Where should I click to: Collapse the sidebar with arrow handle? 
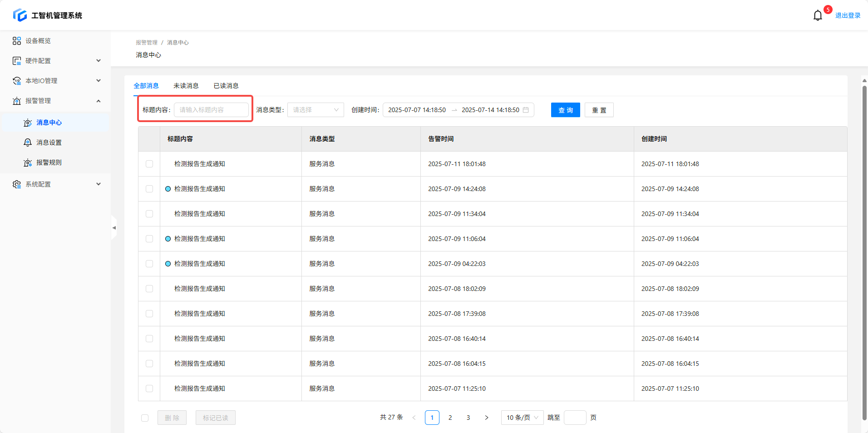(114, 227)
